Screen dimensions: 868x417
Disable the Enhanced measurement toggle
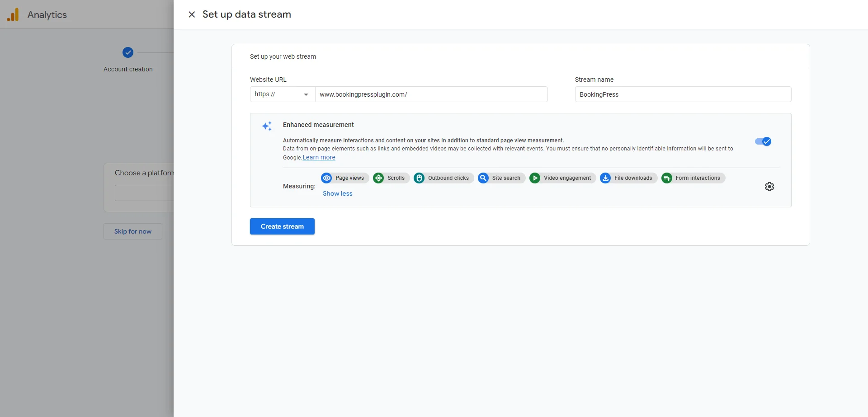coord(763,141)
